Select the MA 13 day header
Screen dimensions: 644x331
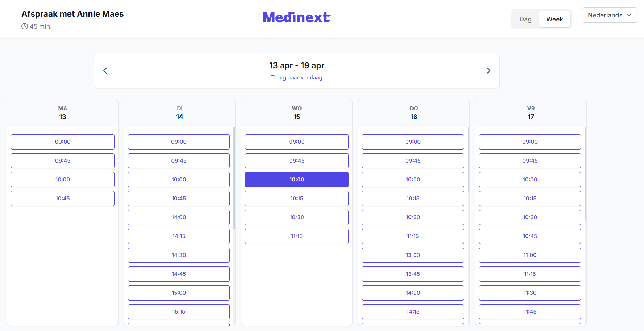63,113
